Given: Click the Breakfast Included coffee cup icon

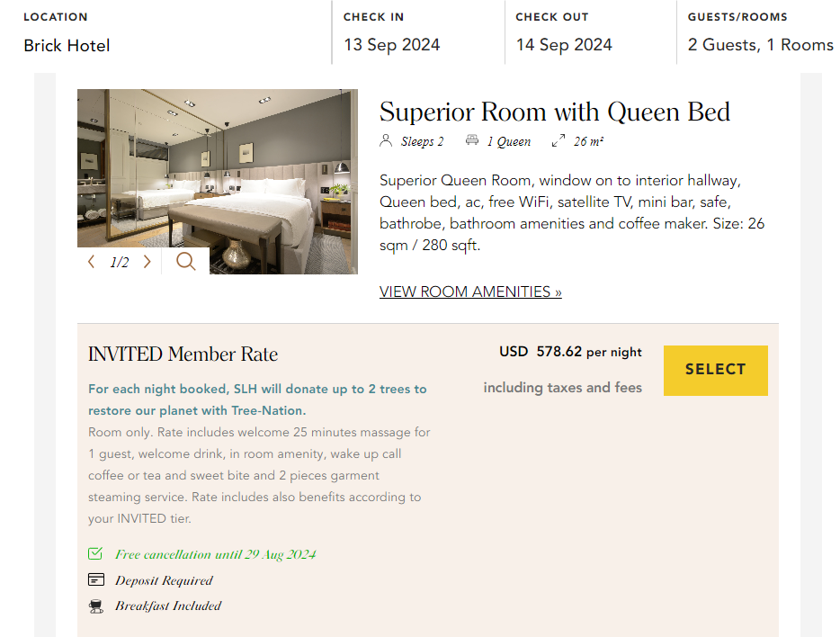Looking at the screenshot, I should tap(96, 606).
